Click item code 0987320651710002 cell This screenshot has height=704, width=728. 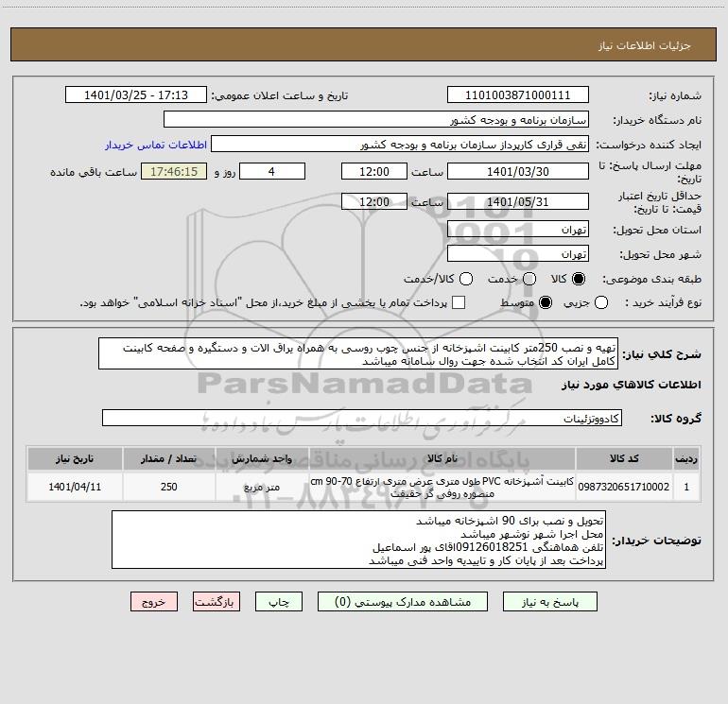(x=624, y=487)
